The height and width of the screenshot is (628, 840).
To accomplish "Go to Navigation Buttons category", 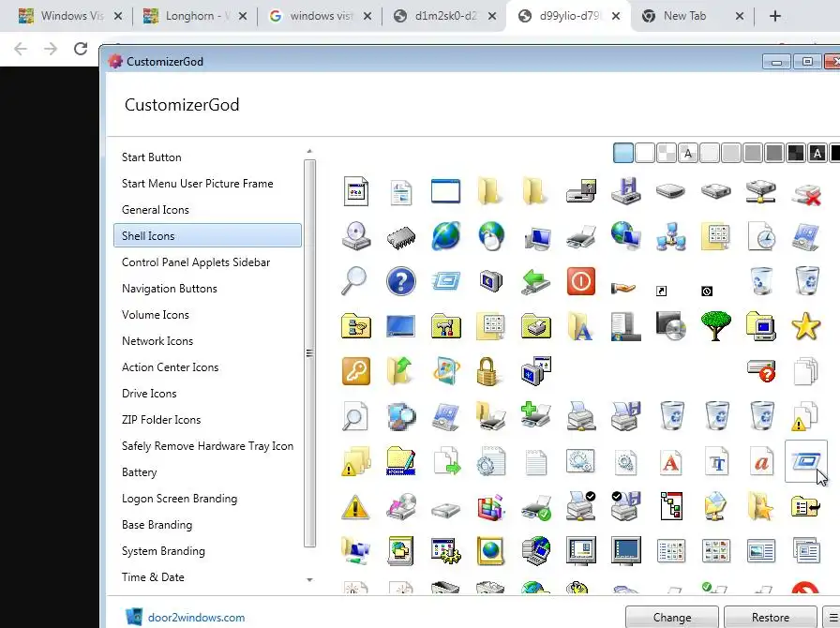I will pos(170,289).
